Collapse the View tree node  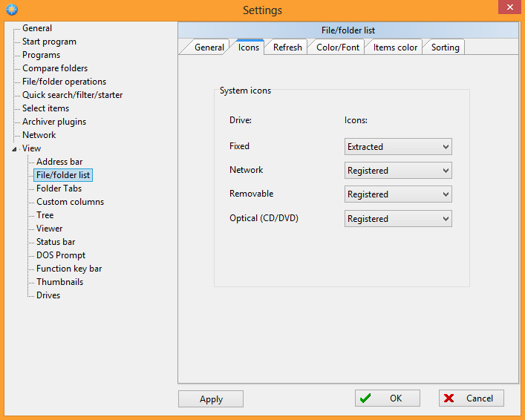(x=15, y=149)
